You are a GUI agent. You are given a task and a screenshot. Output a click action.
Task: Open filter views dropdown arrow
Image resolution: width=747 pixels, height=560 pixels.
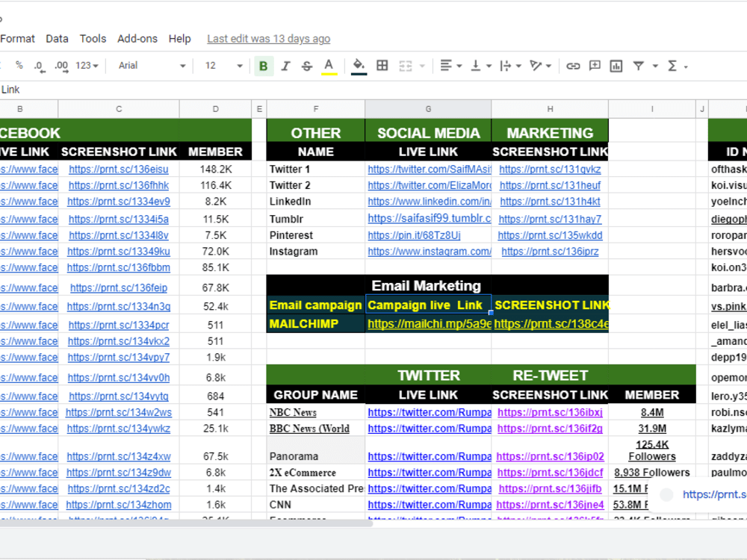(656, 66)
